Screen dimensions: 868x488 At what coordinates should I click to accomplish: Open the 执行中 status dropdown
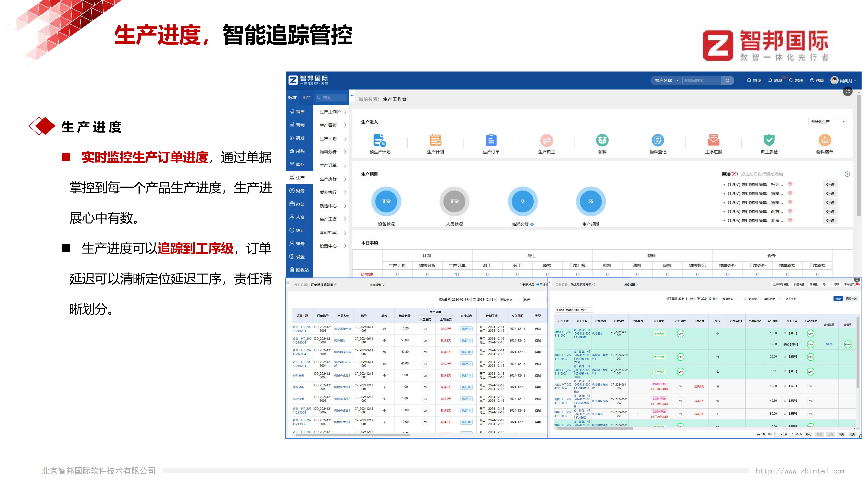click(533, 300)
